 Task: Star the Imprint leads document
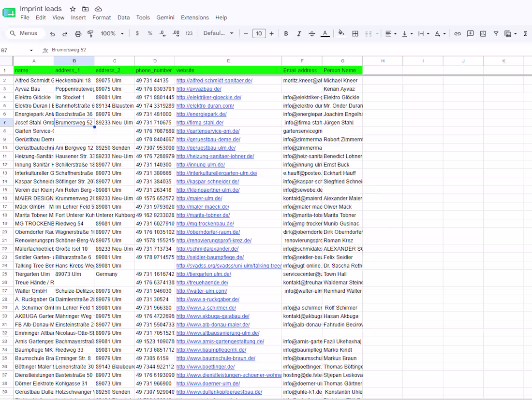pos(73,9)
